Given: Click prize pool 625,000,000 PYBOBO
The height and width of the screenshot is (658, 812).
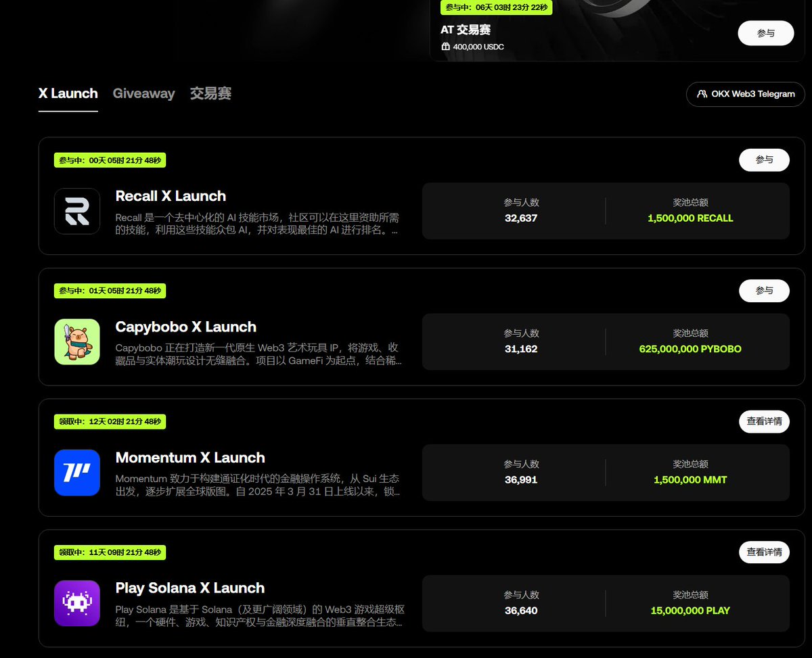Looking at the screenshot, I should (x=690, y=349).
